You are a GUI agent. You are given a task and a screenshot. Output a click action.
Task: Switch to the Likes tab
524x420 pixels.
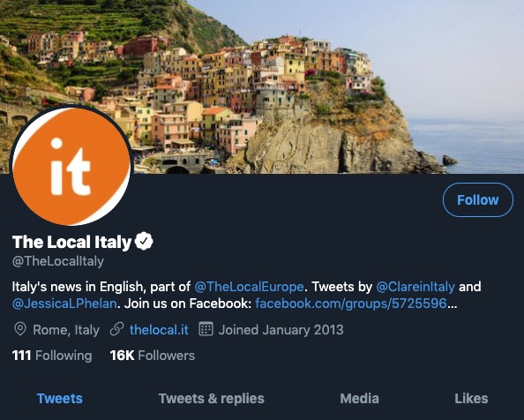(x=471, y=399)
